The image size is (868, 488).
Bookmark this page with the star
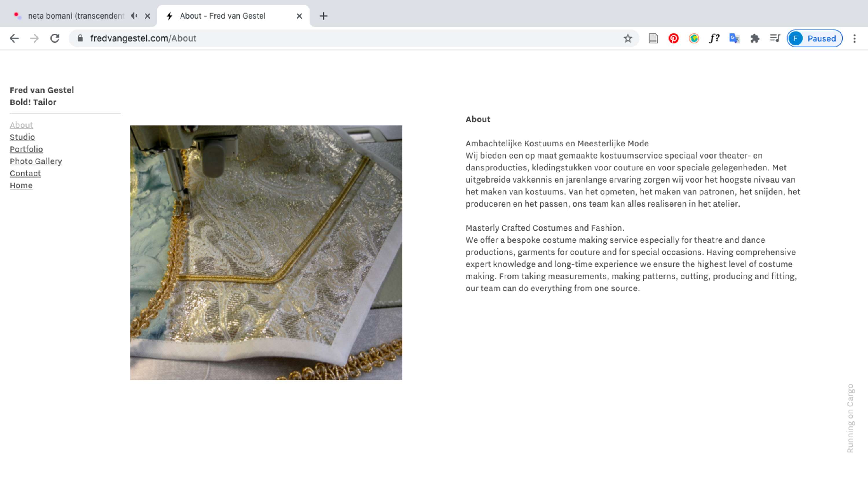(627, 38)
